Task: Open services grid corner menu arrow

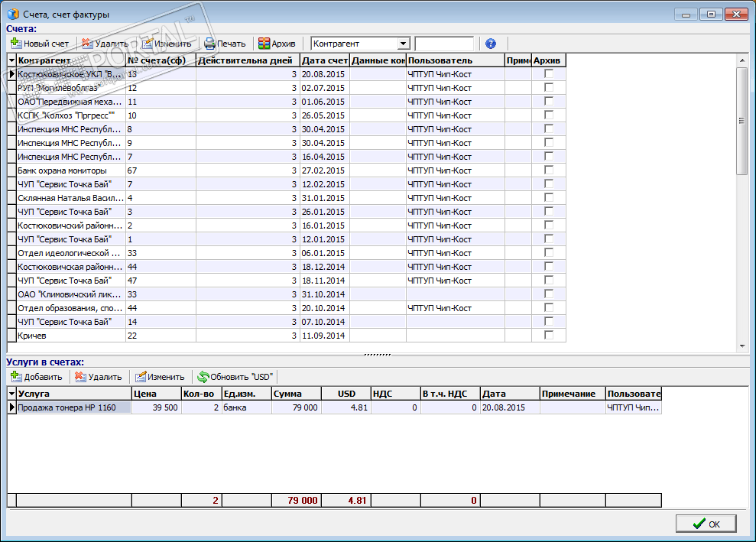Action: [x=12, y=394]
